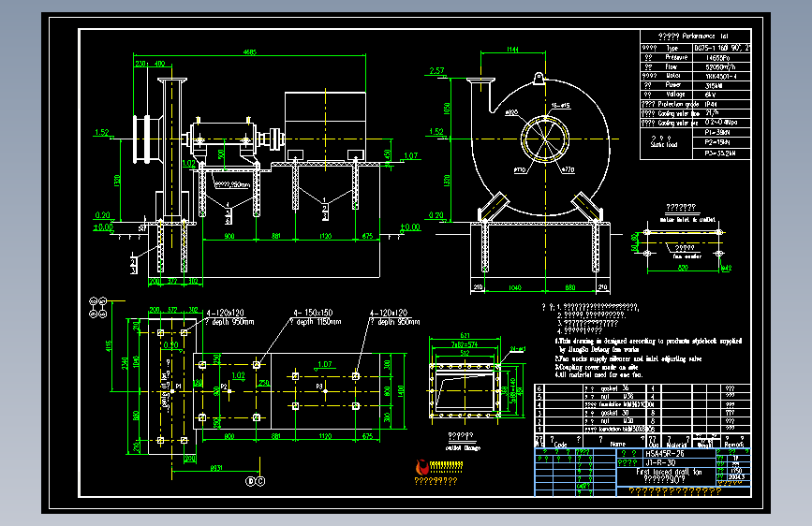Click the 'water inlet & outlet' label
The image size is (812, 526).
[x=687, y=220]
